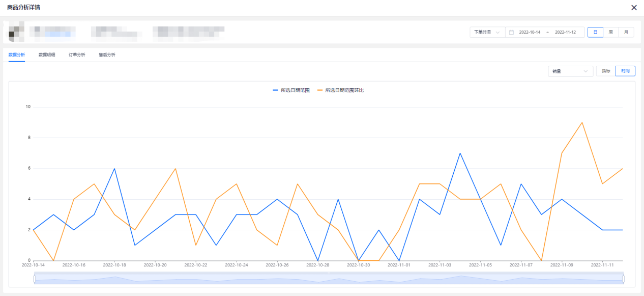Click start date 2022-10-14 field
Screen dimensions: 644x296
(x=530, y=32)
